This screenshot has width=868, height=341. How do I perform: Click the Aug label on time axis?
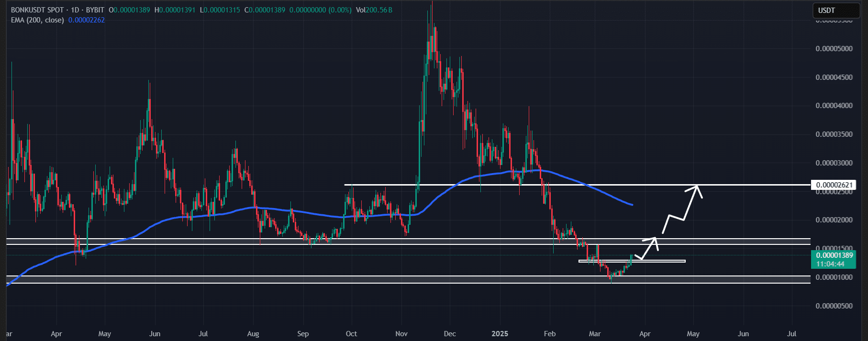[253, 334]
